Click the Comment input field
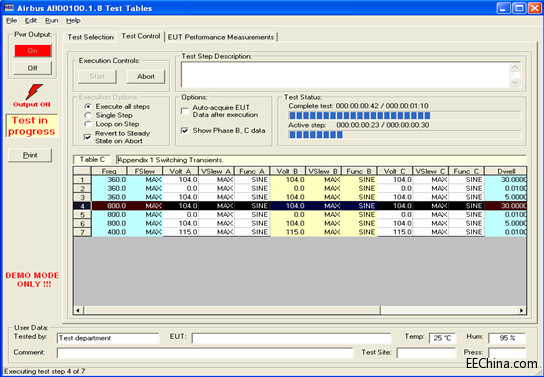The width and height of the screenshot is (544, 377). click(205, 353)
